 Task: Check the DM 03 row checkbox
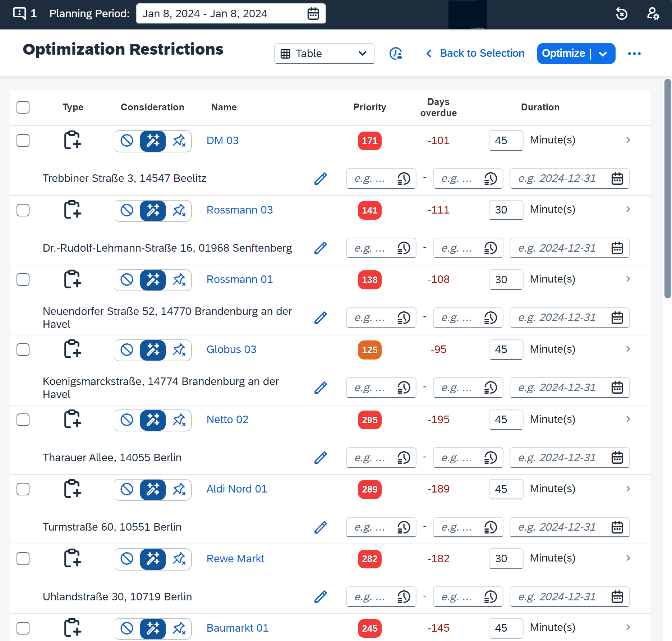click(23, 141)
